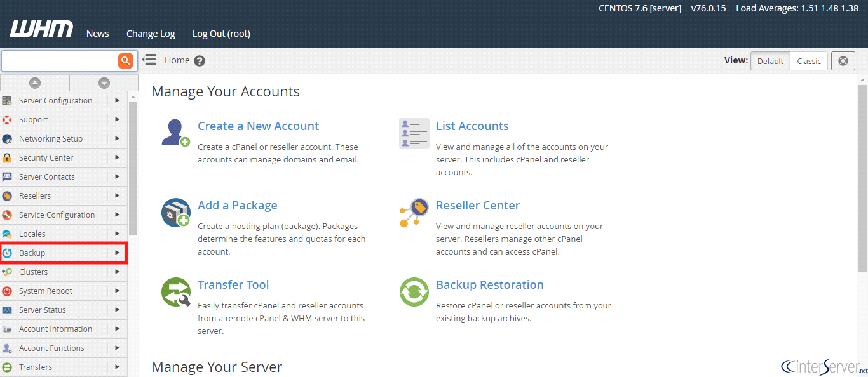Screen dimensions: 868x377
Task: Expand the Server Status submenu arrow
Action: point(117,310)
